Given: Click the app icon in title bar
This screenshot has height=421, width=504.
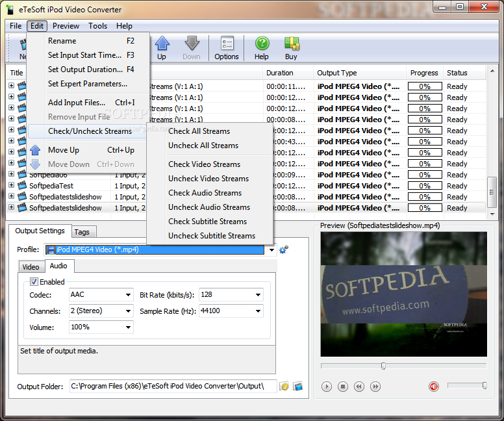Looking at the screenshot, I should pos(10,10).
